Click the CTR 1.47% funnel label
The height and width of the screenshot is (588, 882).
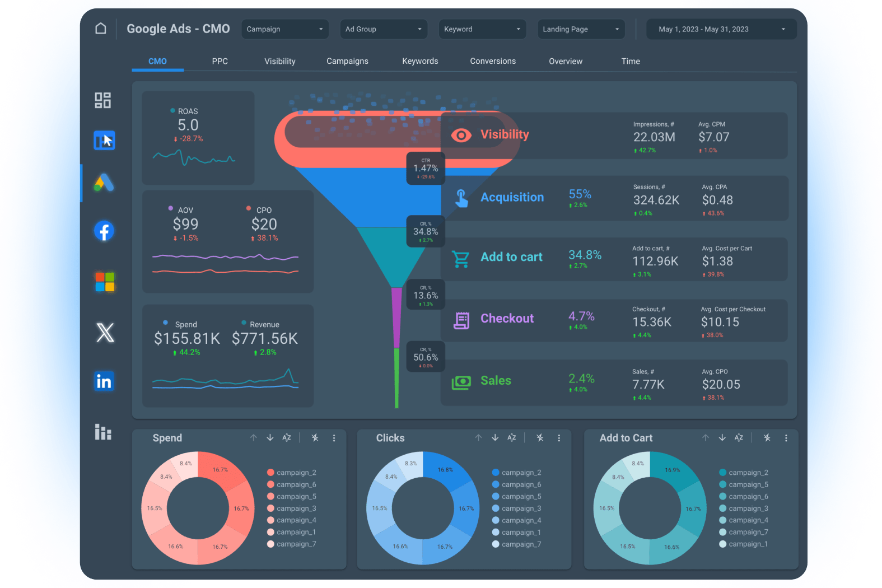point(426,168)
